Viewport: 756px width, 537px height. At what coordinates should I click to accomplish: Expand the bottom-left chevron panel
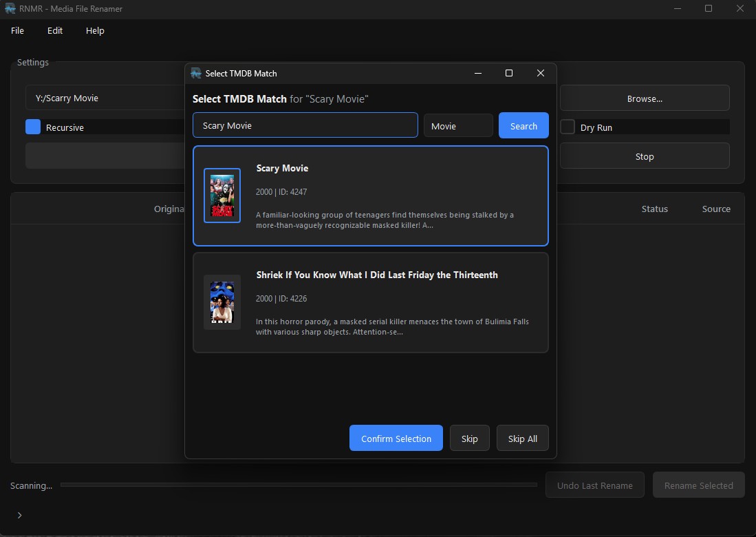(x=19, y=515)
